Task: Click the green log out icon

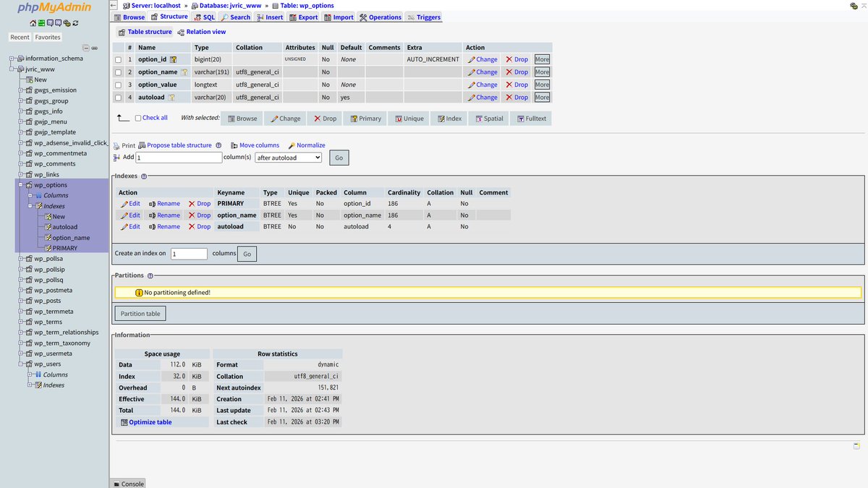Action: 41,23
